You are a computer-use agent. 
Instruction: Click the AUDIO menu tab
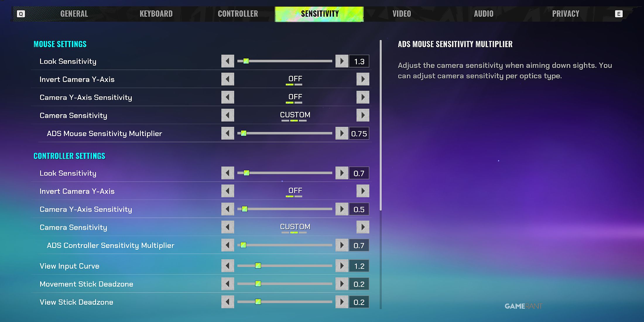(483, 13)
